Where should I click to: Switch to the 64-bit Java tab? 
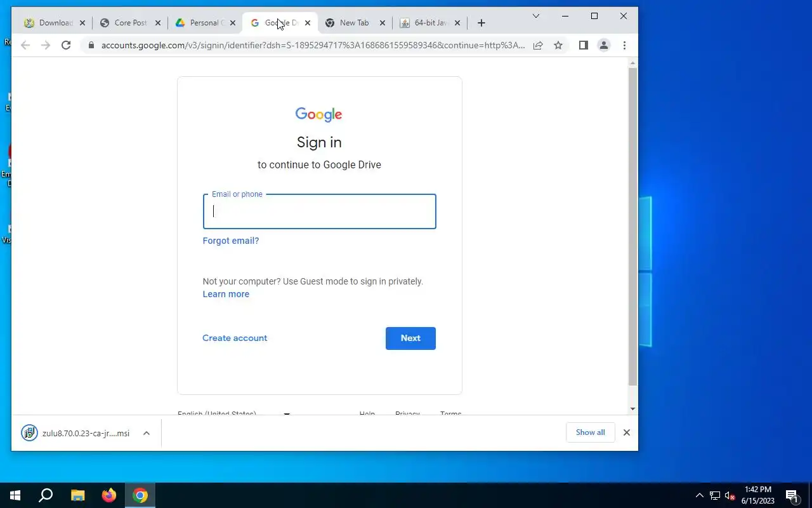(x=431, y=23)
